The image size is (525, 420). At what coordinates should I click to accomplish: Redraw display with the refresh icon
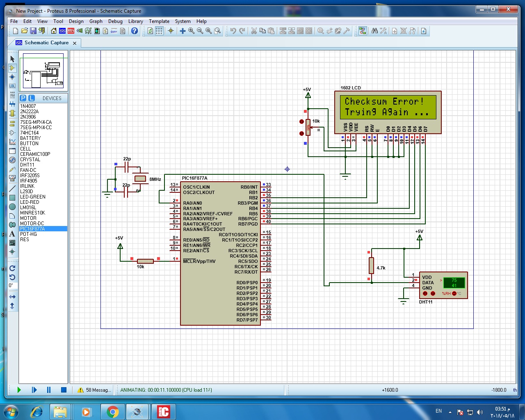(151, 31)
